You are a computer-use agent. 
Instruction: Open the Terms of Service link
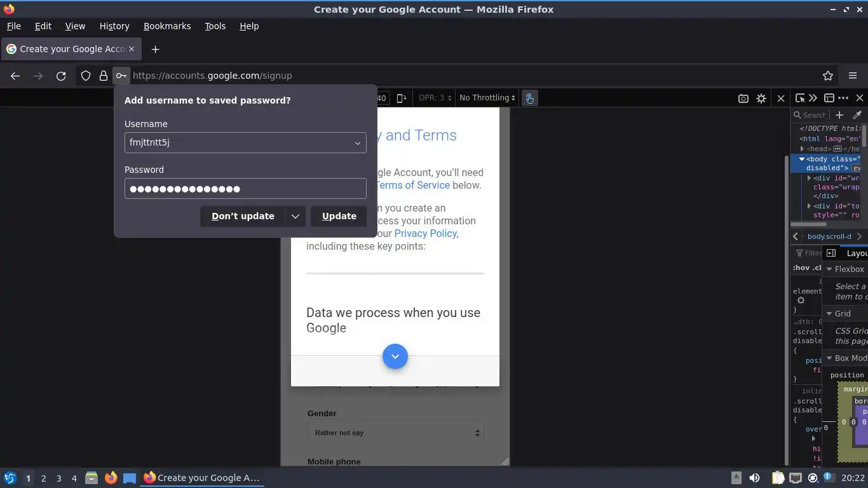point(413,185)
